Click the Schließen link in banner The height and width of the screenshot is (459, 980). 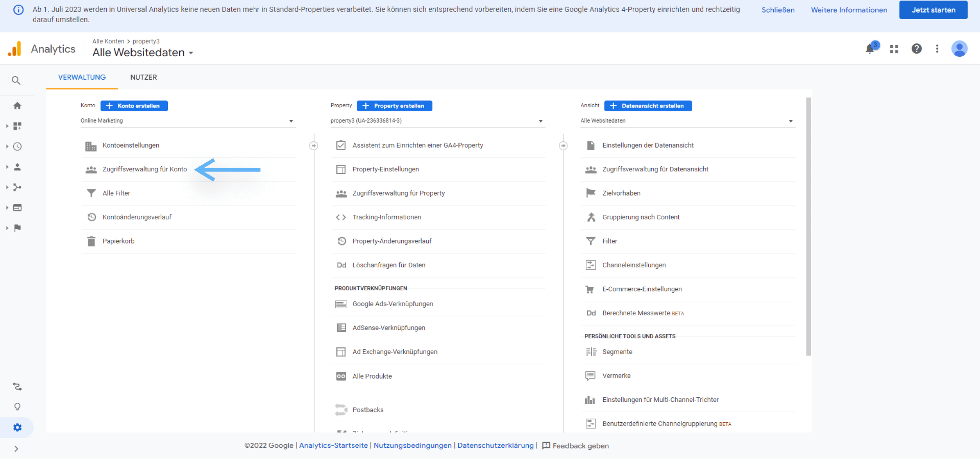point(777,10)
